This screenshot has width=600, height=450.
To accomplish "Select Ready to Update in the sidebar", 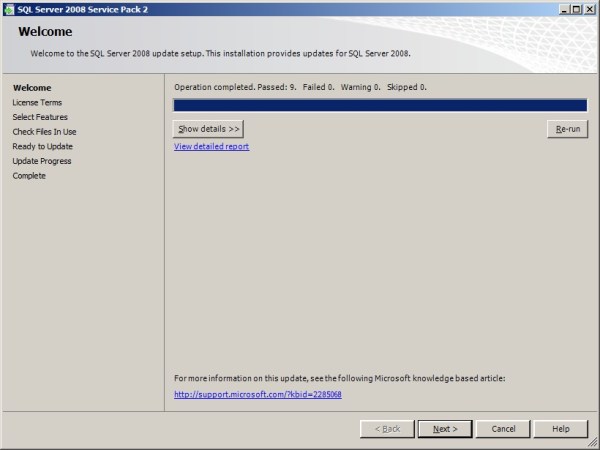I will 42,146.
